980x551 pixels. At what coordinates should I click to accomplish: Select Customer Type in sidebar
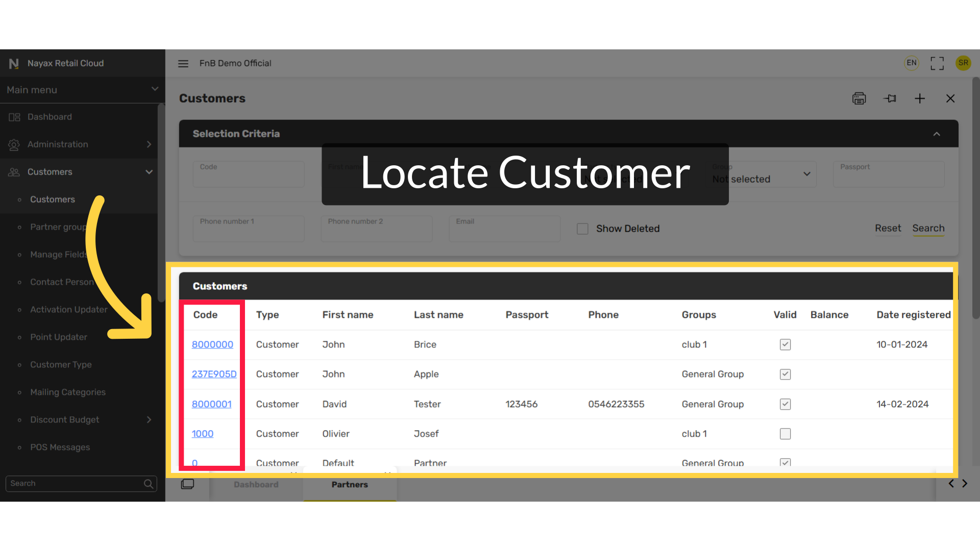click(61, 365)
